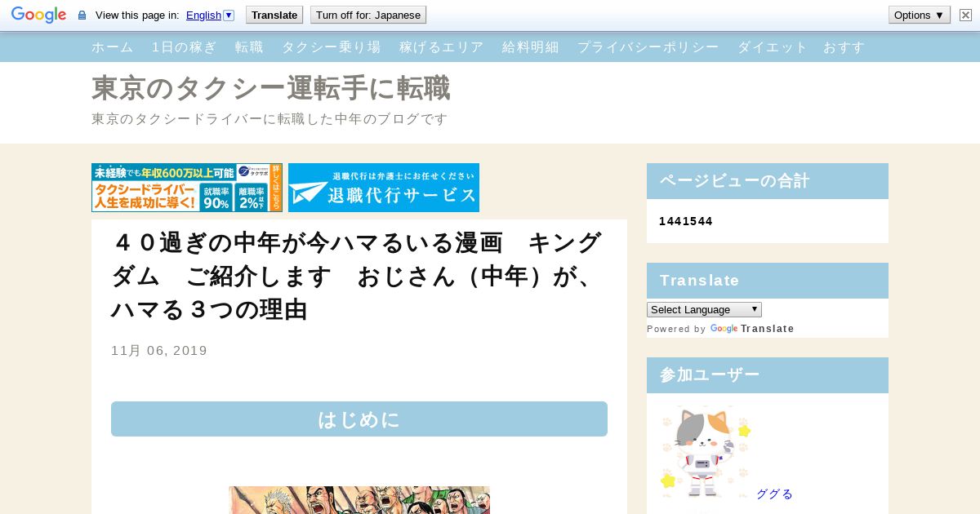Click the はじめに section heading
Viewport: 980px width, 514px height.
pyautogui.click(x=359, y=419)
